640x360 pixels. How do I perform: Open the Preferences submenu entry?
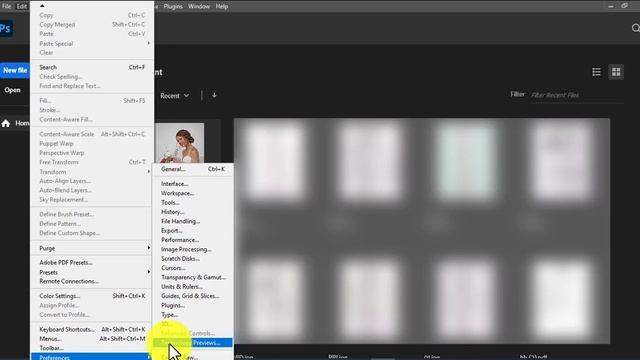point(92,357)
